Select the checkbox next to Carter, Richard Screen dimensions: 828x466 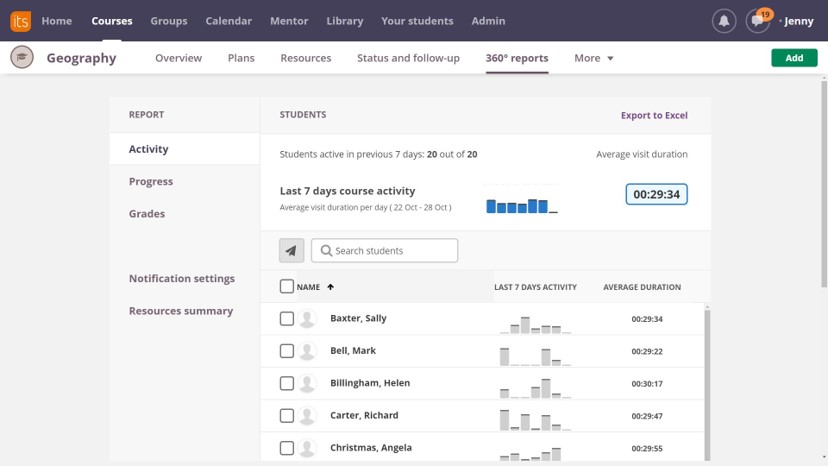point(287,416)
